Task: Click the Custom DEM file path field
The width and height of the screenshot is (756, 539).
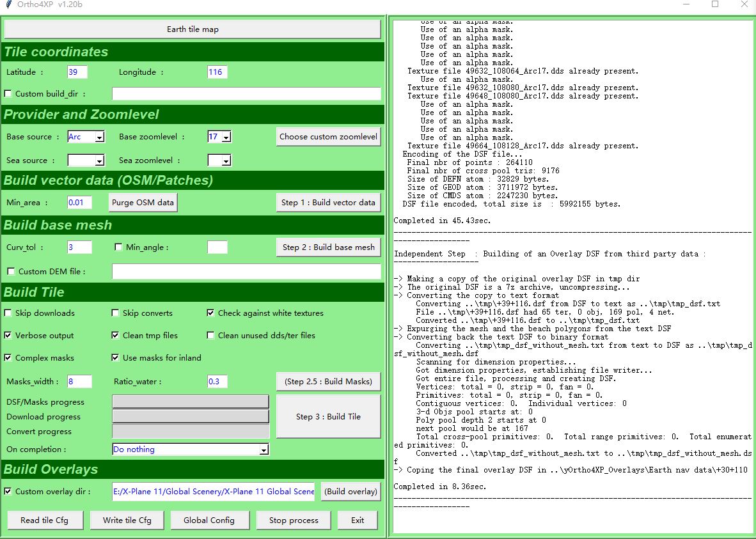Action: coord(246,272)
